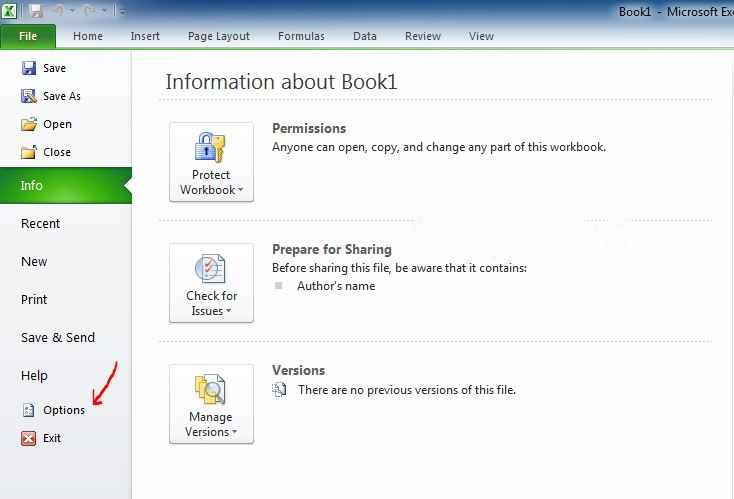The width and height of the screenshot is (734, 499).
Task: Click the Versions heading
Action: 299,370
